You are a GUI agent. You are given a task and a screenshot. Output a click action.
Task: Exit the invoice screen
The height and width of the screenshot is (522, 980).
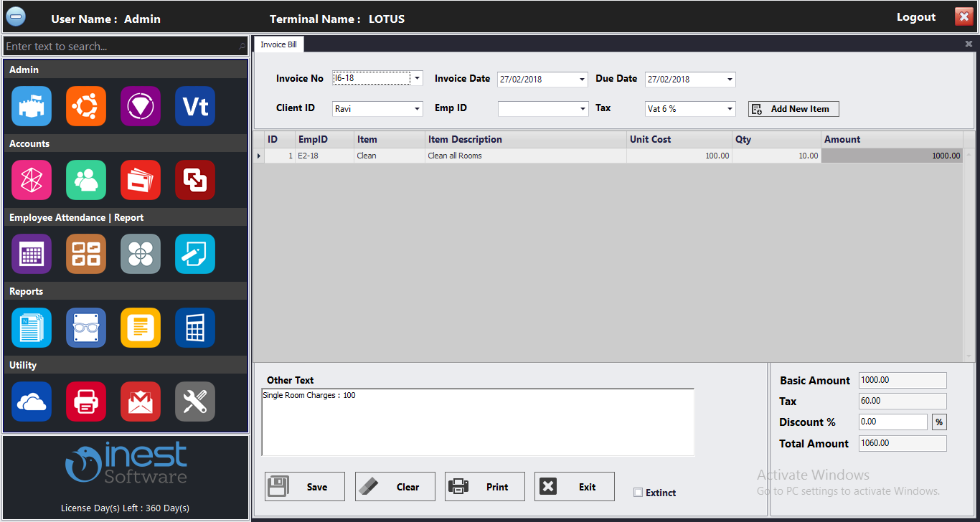[x=575, y=487]
